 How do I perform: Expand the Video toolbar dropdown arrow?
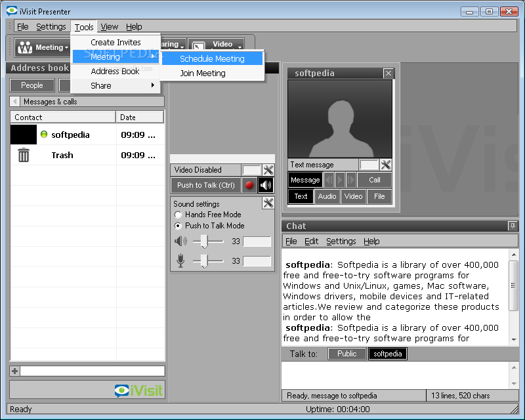(x=240, y=47)
